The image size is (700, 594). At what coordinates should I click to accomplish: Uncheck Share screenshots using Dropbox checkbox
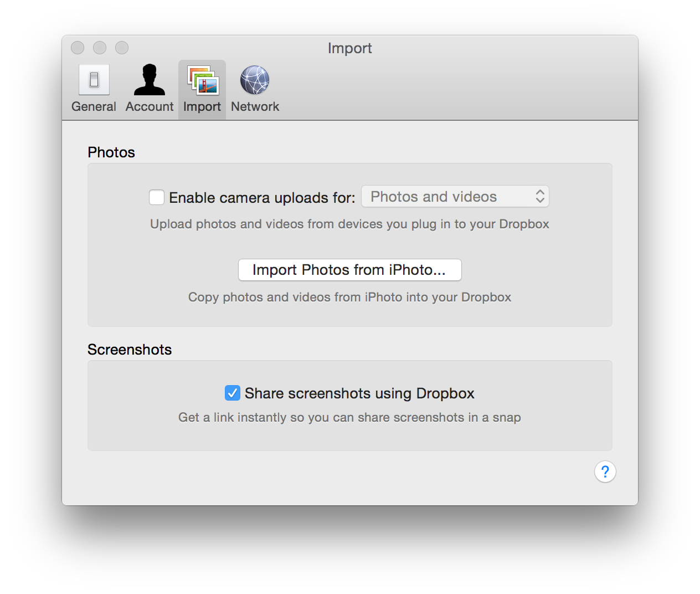233,393
